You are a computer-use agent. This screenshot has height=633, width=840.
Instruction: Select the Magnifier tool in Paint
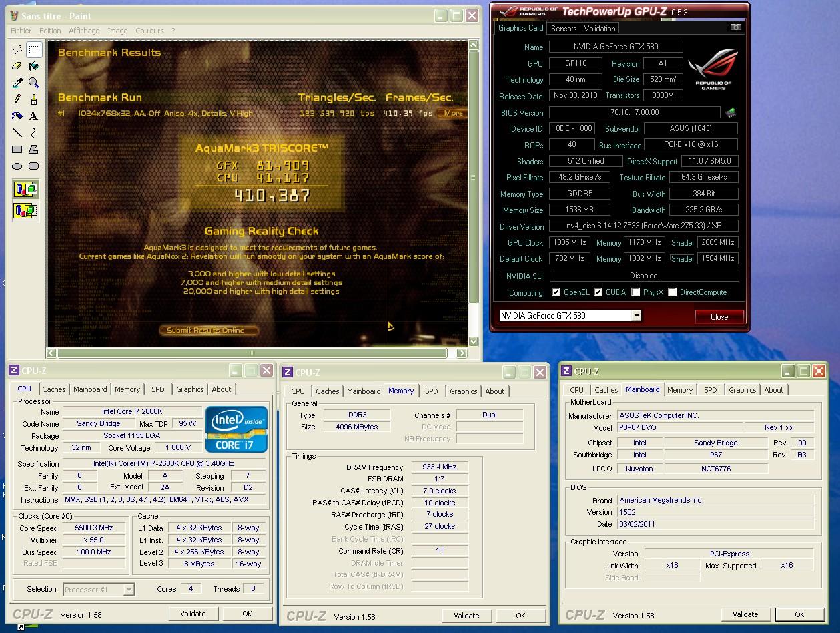[34, 83]
